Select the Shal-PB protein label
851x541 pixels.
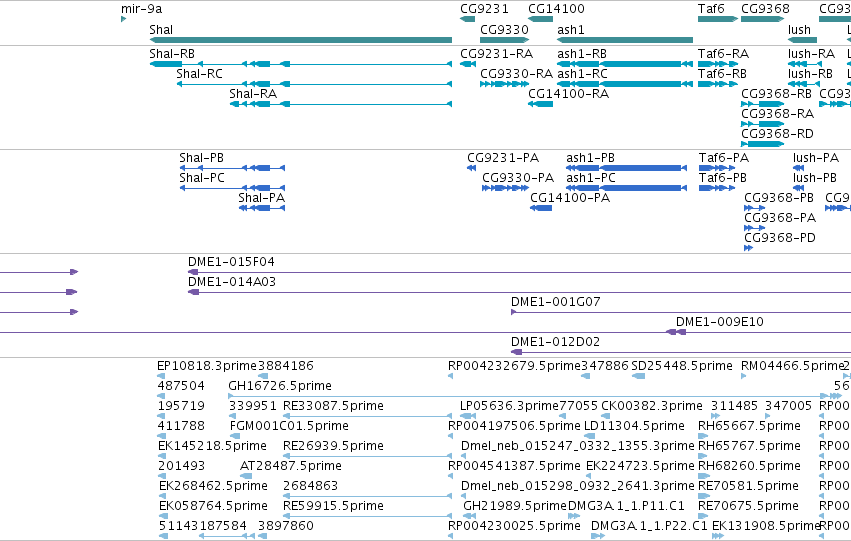(201, 158)
